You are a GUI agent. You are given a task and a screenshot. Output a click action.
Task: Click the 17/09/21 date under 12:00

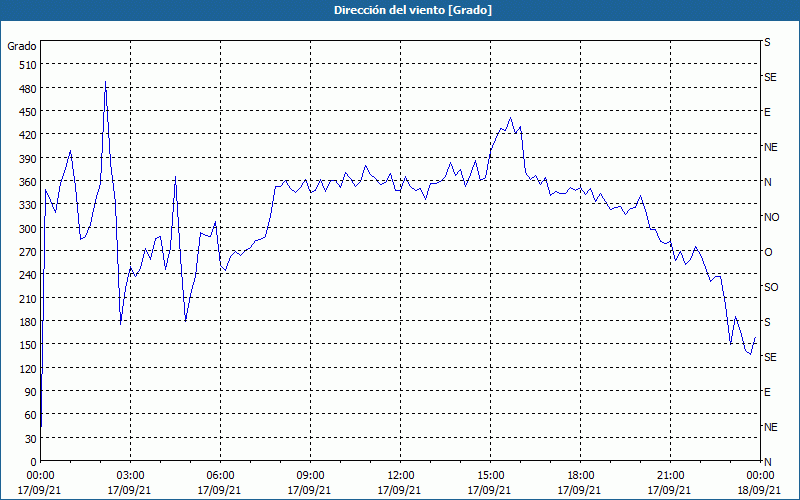pyautogui.click(x=399, y=490)
